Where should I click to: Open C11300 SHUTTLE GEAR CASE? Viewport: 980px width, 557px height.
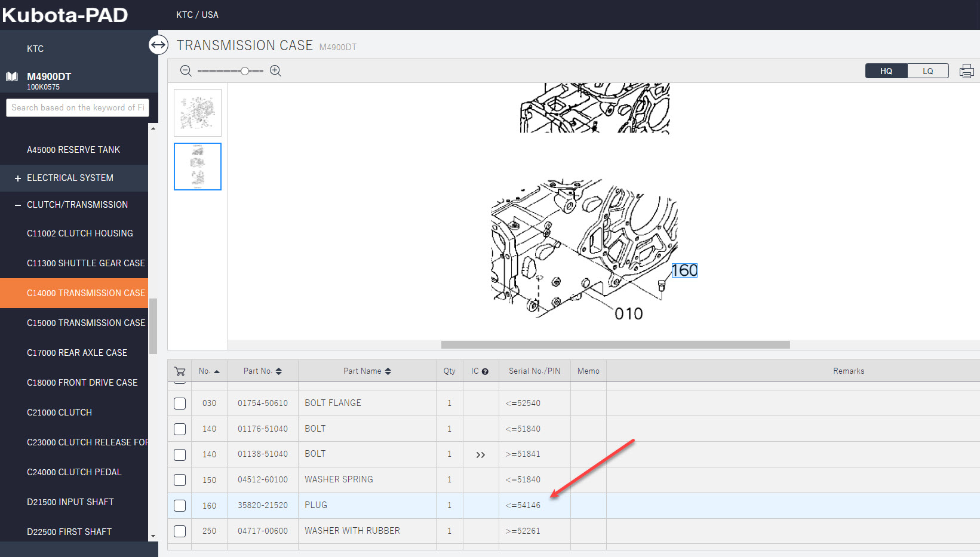(x=86, y=263)
